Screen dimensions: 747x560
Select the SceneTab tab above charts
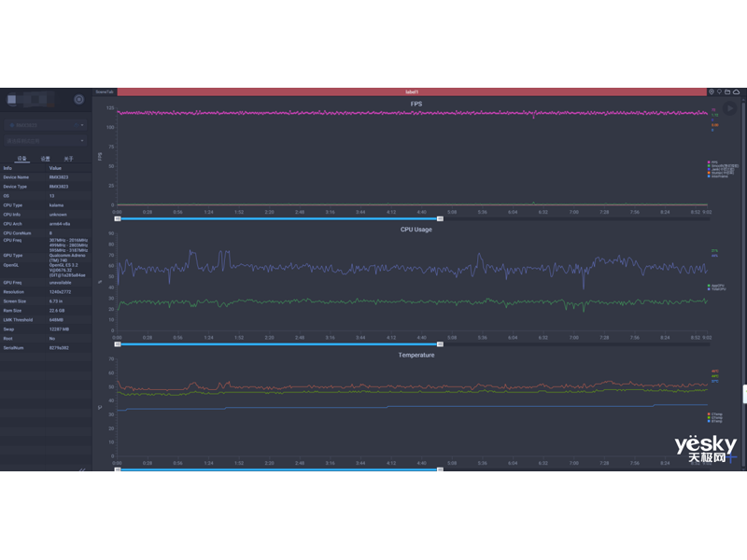point(105,91)
